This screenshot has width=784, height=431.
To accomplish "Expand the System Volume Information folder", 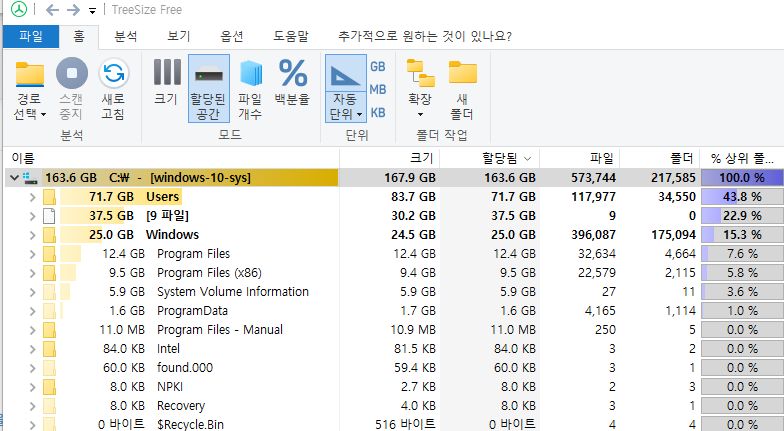I will point(32,292).
